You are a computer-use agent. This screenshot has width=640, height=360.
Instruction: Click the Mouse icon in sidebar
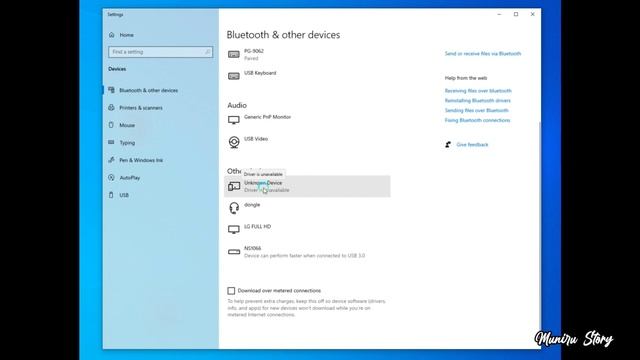pyautogui.click(x=111, y=125)
